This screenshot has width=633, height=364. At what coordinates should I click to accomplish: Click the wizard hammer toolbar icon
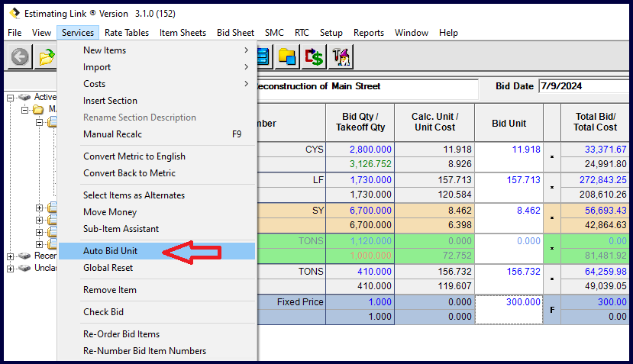(x=341, y=56)
